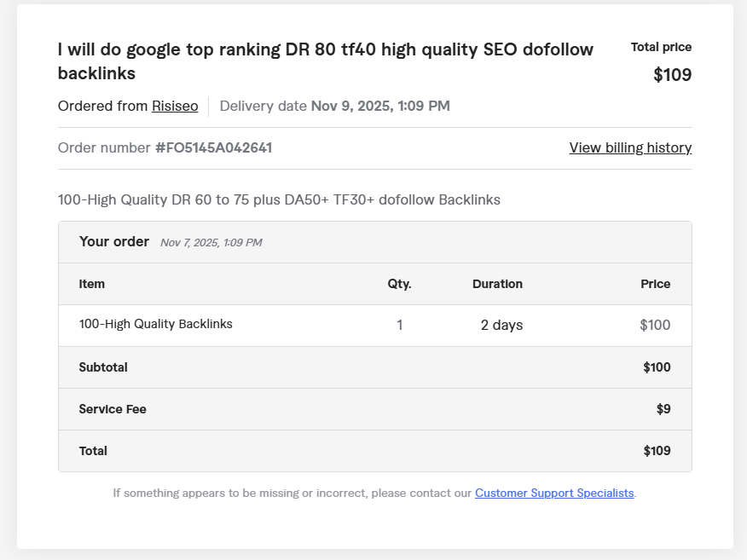Select order number #FO5145A042641
The image size is (747, 560).
[213, 148]
